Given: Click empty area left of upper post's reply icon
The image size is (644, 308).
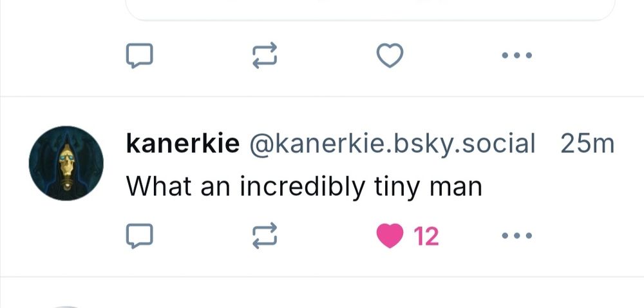Looking at the screenshot, I should click(x=62, y=55).
